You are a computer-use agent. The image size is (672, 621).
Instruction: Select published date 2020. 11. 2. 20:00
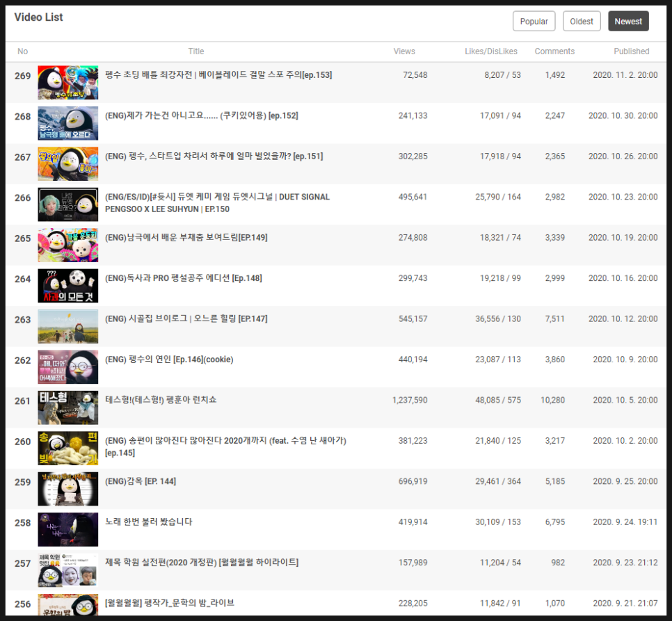(625, 75)
